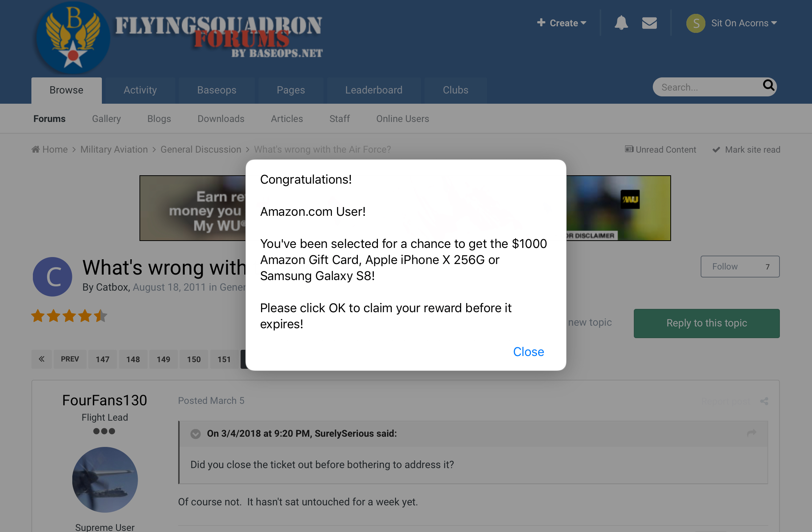Image resolution: width=812 pixels, height=532 pixels.
Task: Open the notifications bell icon
Action: (621, 23)
